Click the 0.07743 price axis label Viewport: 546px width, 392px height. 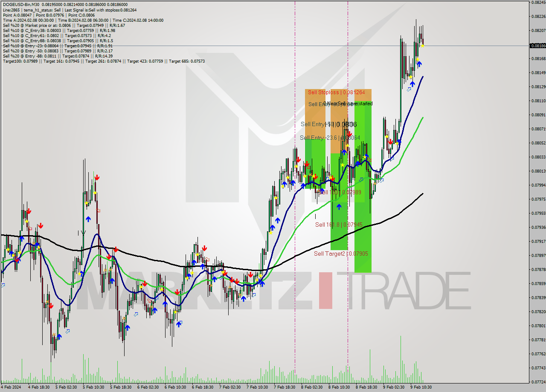point(538,368)
